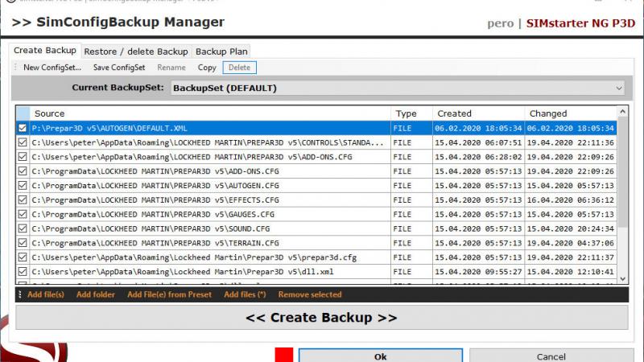Select path ending dll.xml
644x362 pixels.
pyautogui.click(x=183, y=272)
